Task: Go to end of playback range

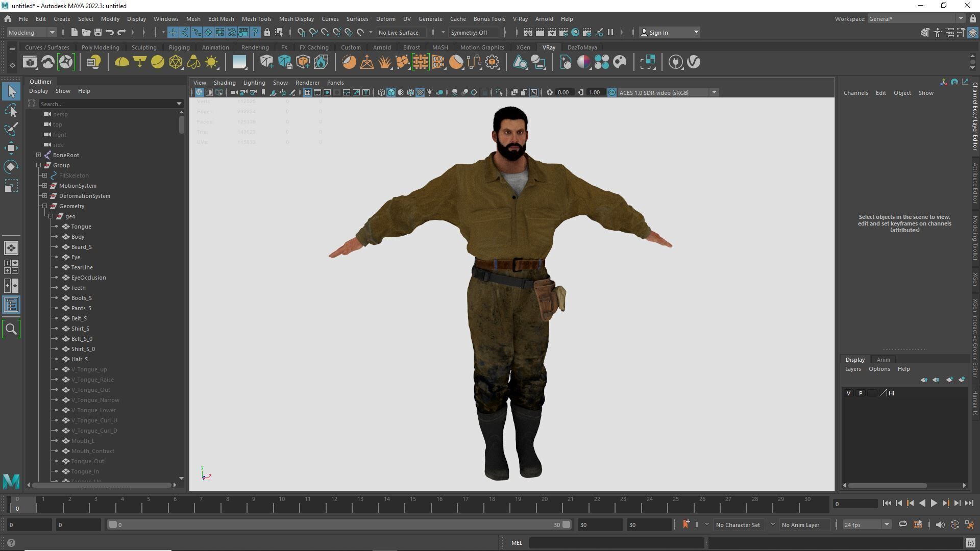Action: (969, 504)
